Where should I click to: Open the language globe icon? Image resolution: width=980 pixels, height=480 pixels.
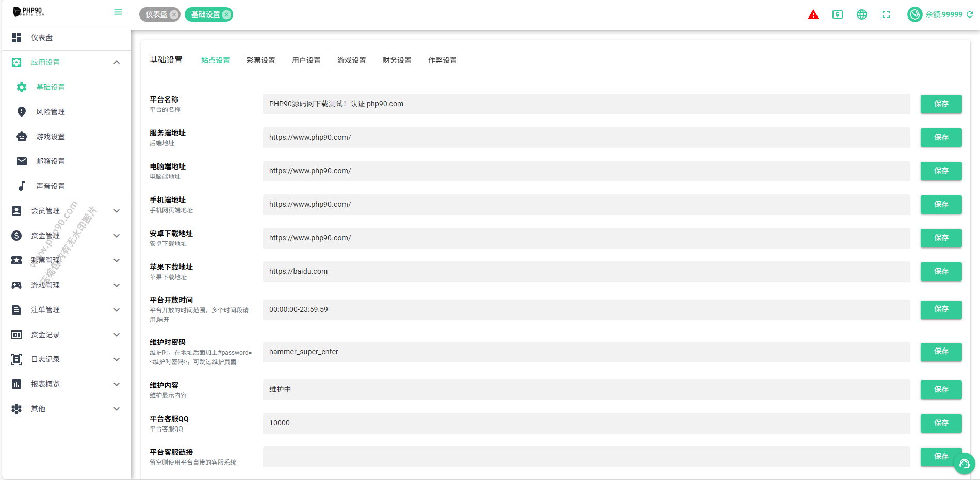[x=861, y=15]
